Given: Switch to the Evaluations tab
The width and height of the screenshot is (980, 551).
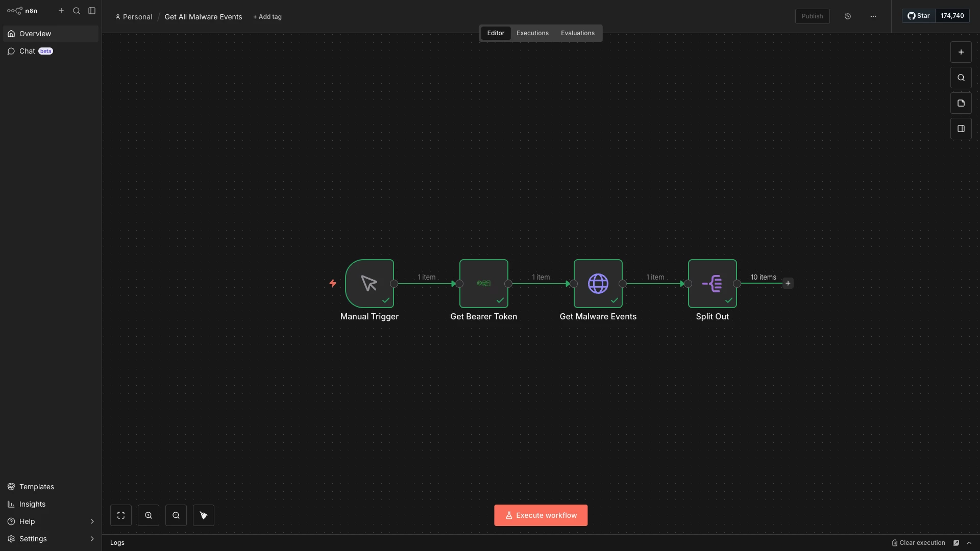Looking at the screenshot, I should point(577,33).
